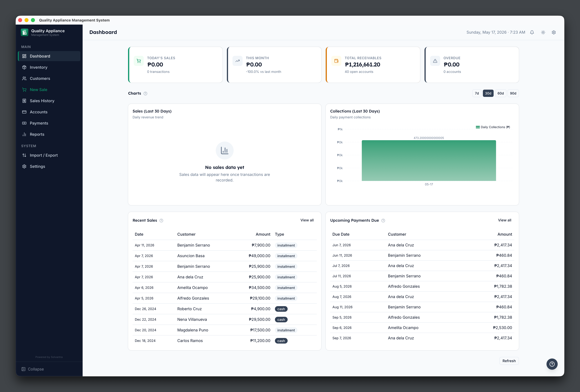Click View all in Upcoming Payments Due
This screenshot has height=392, width=580.
tap(505, 220)
